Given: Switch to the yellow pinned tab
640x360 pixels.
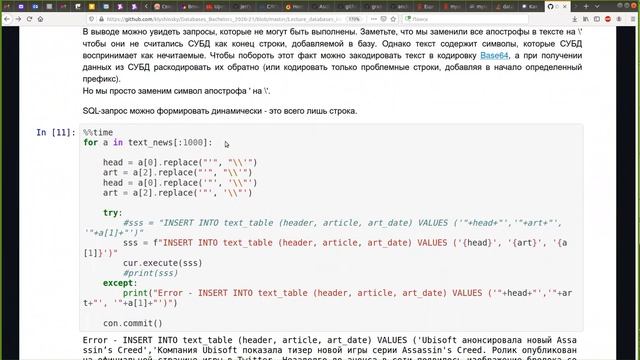Looking at the screenshot, I should click(91, 7).
